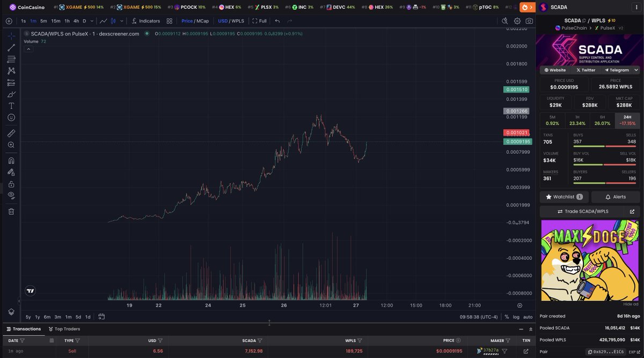Viewport: 644px width, 358px height.
Task: Toggle percent scale on price axis
Action: click(x=507, y=317)
